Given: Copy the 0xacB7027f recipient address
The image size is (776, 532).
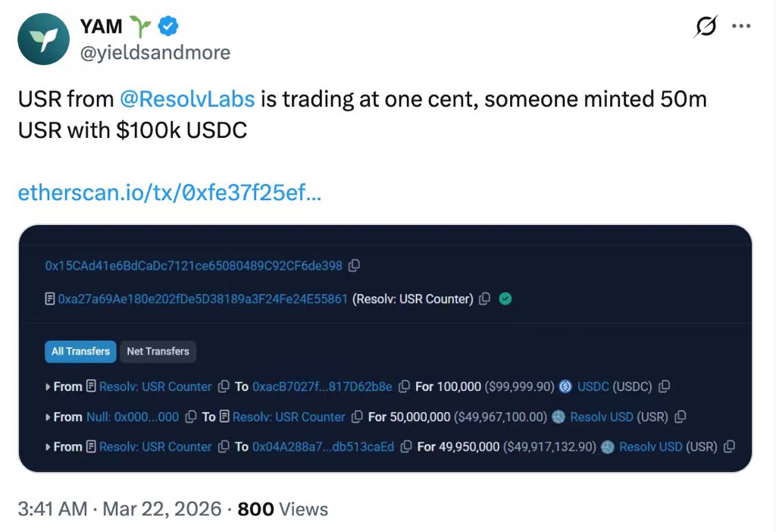Looking at the screenshot, I should [404, 386].
